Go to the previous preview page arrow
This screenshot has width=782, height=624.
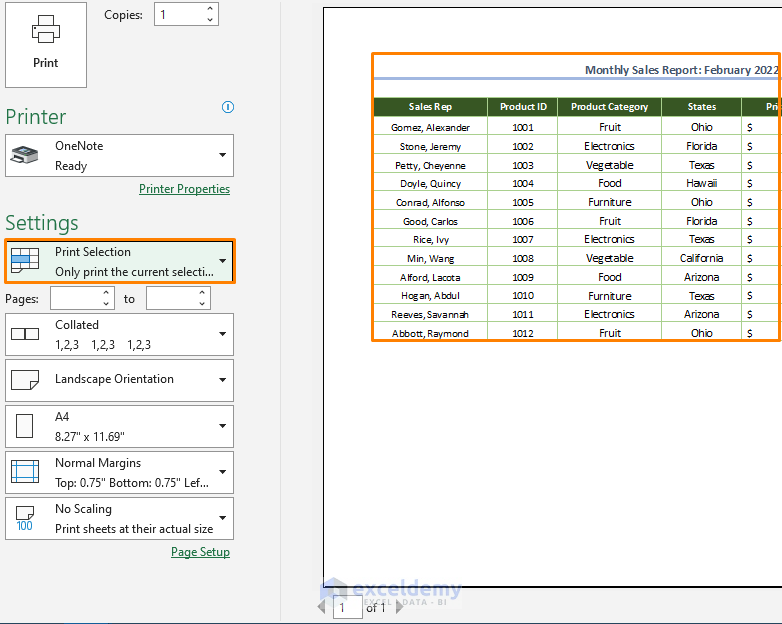(x=322, y=607)
